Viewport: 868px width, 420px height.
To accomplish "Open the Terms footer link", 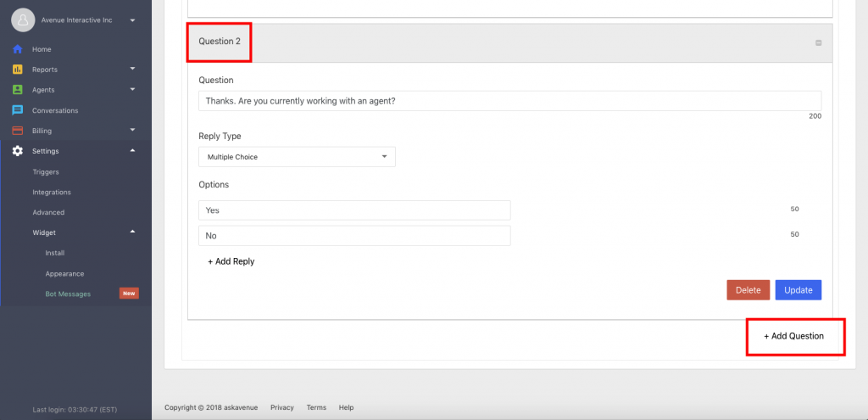I will 316,408.
